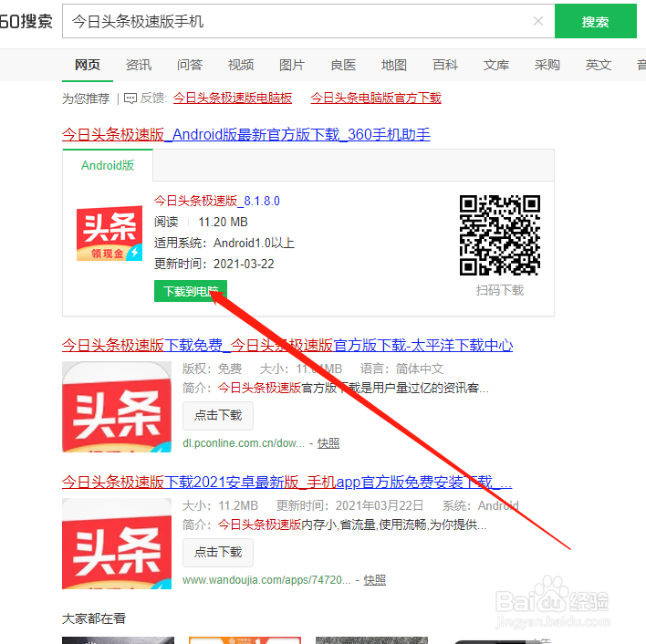Click the 扫码下载 label
This screenshot has height=644, width=646.
click(x=500, y=290)
